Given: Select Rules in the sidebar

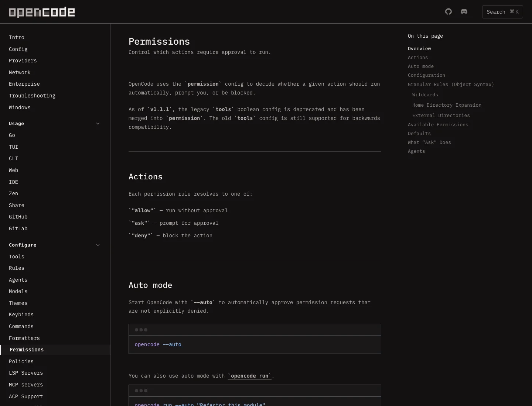Looking at the screenshot, I should pos(17,268).
